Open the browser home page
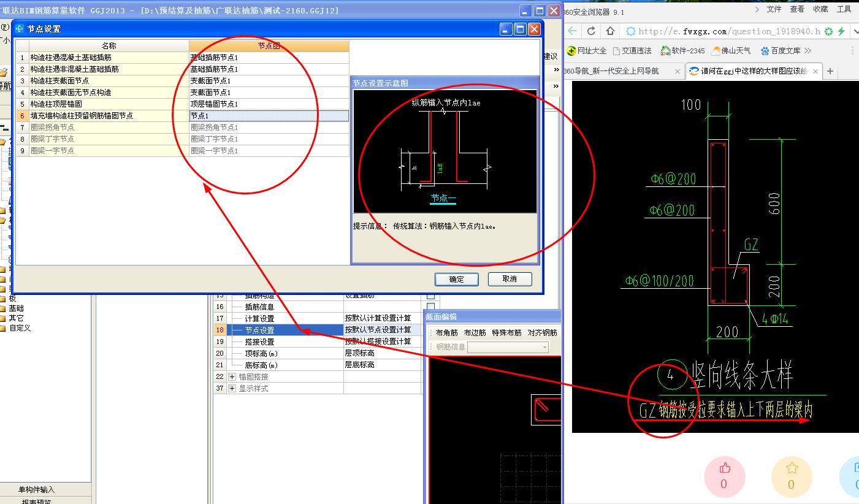 [610, 31]
